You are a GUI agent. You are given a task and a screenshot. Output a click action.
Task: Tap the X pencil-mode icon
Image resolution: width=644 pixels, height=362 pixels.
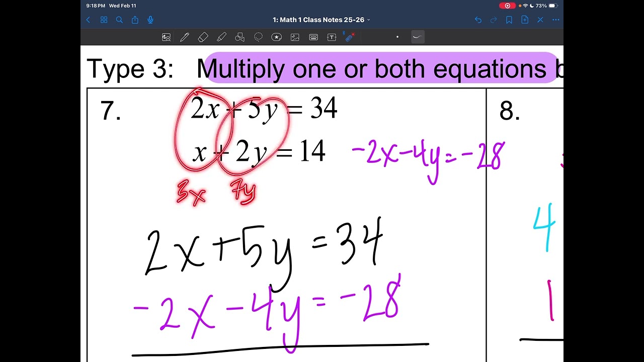[540, 20]
